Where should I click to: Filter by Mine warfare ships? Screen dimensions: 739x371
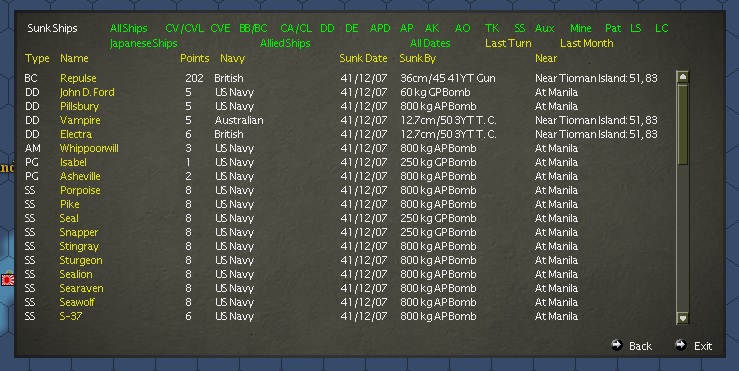(x=580, y=28)
